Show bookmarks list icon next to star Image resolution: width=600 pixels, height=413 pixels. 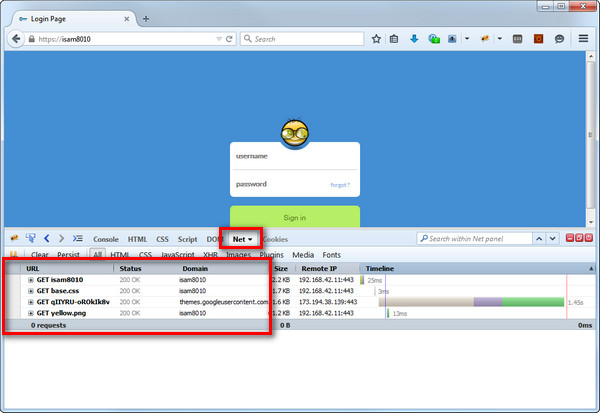[x=394, y=39]
